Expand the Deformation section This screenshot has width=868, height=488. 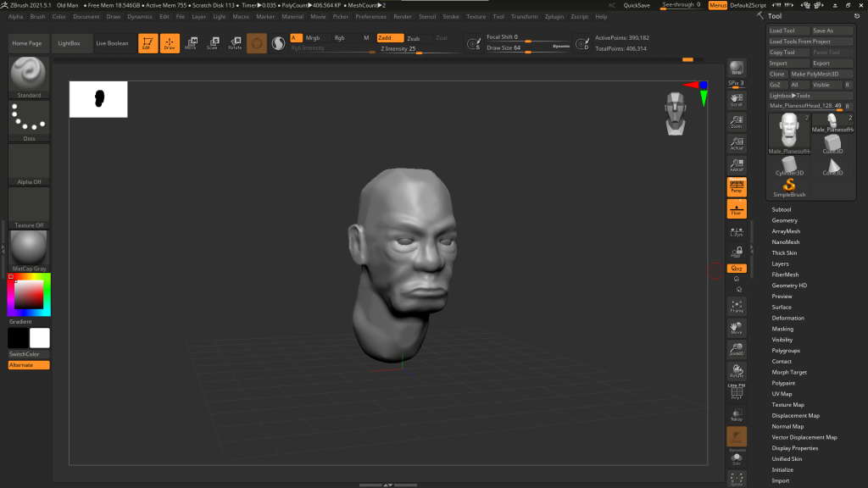click(787, 318)
